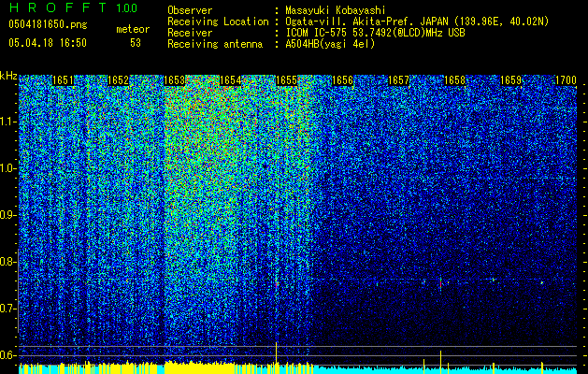Viewport: 588px width, 374px height.
Task: Click the 1.0 kHz axis label
Action: [x=7, y=168]
